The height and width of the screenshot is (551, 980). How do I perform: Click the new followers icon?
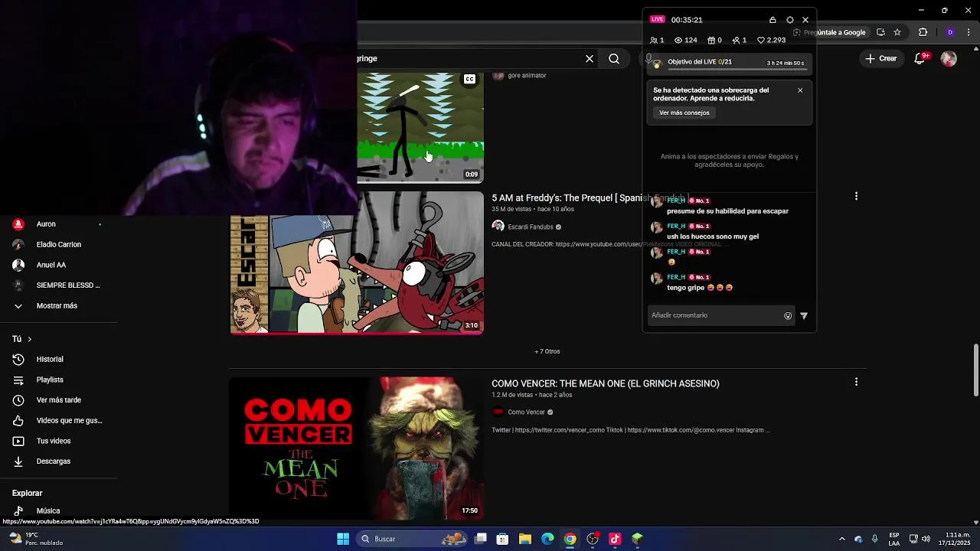click(736, 40)
